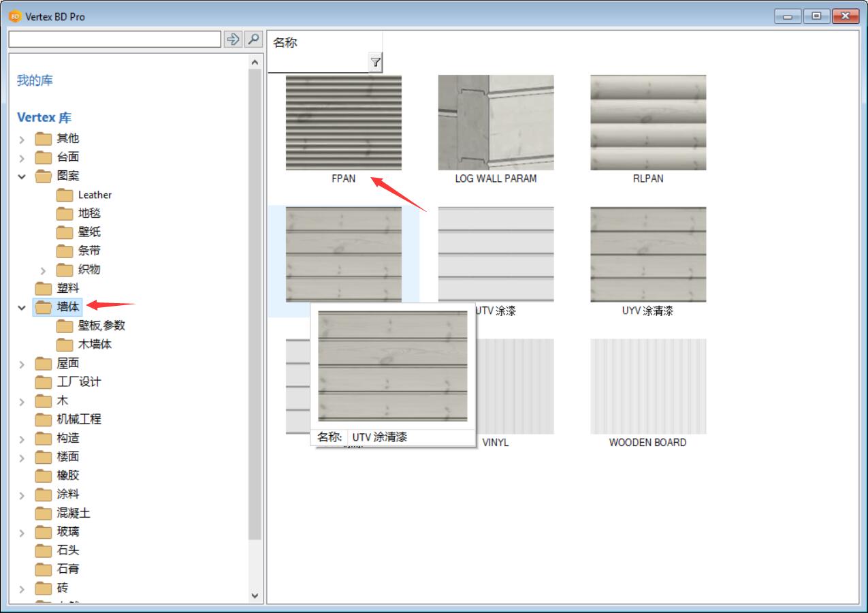Click the search text field
Screen dimensions: 868x613
[114, 39]
